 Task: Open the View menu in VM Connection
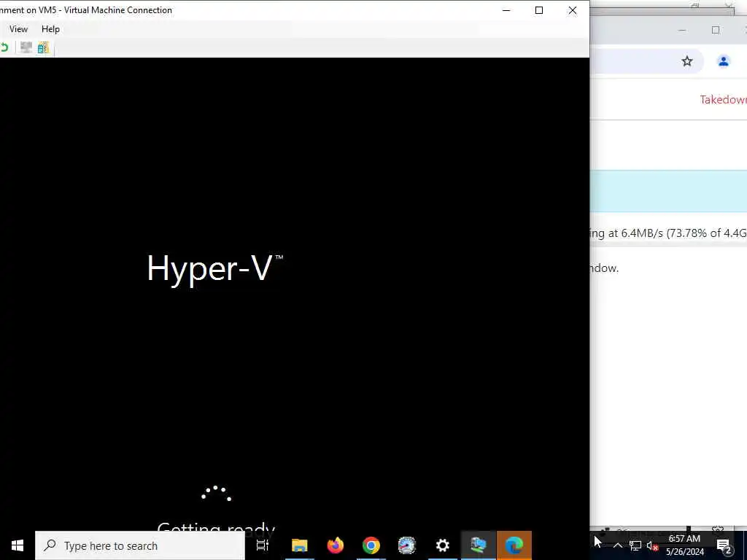pos(18,29)
